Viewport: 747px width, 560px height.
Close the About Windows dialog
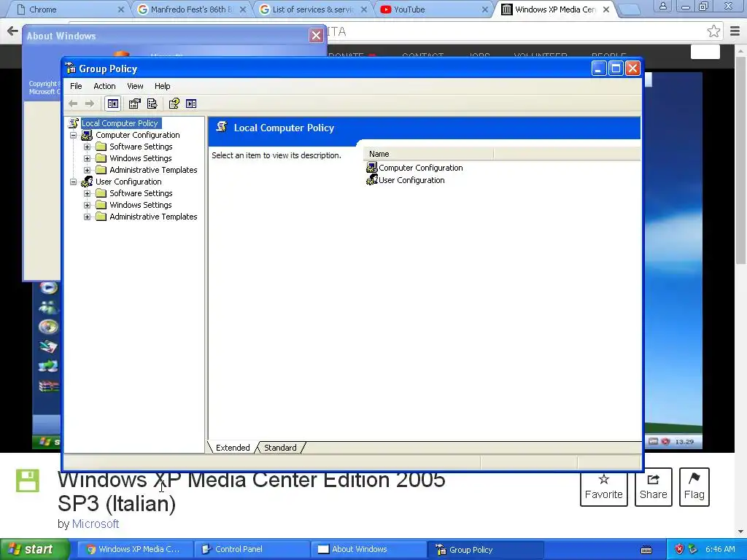[x=316, y=35]
